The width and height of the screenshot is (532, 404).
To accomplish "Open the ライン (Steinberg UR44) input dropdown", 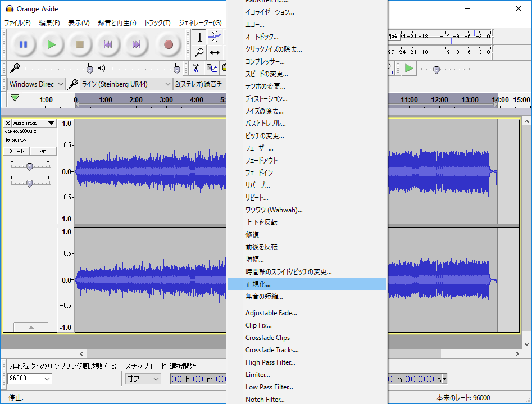I will [x=126, y=84].
